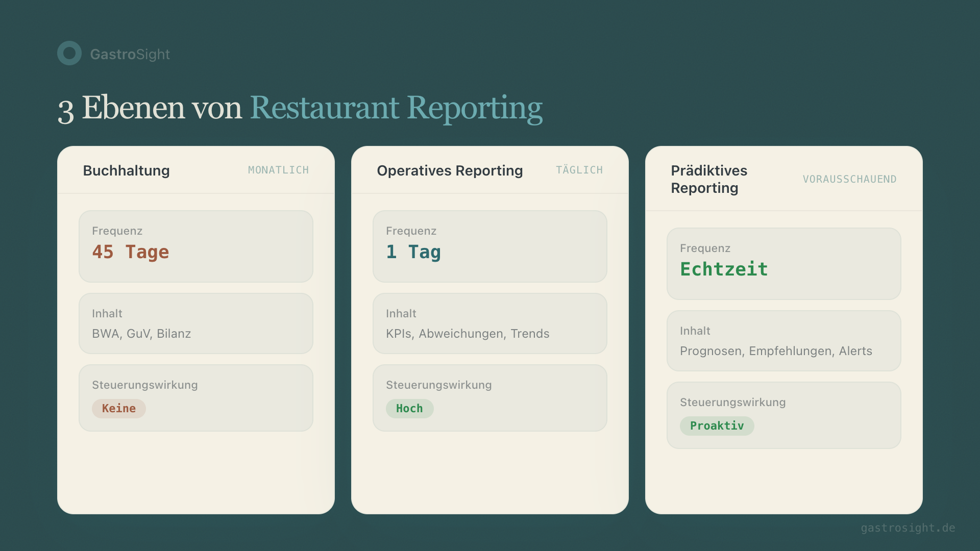Click the Inhalt label in Buchhaltung card
980x551 pixels.
coord(107,313)
